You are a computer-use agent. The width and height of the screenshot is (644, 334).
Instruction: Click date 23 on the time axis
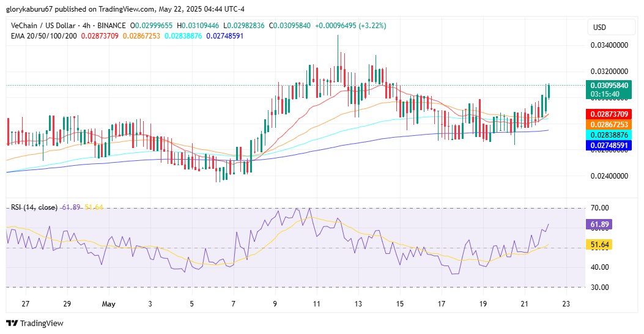pyautogui.click(x=566, y=304)
